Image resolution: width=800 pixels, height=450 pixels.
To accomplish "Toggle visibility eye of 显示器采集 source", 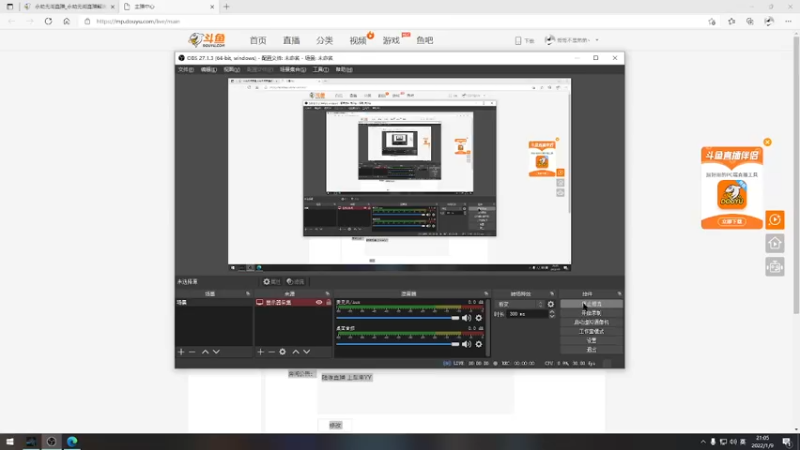I will 319,303.
